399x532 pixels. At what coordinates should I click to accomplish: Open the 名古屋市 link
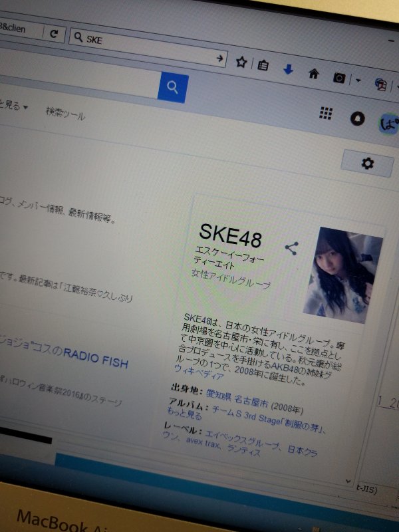coord(251,402)
